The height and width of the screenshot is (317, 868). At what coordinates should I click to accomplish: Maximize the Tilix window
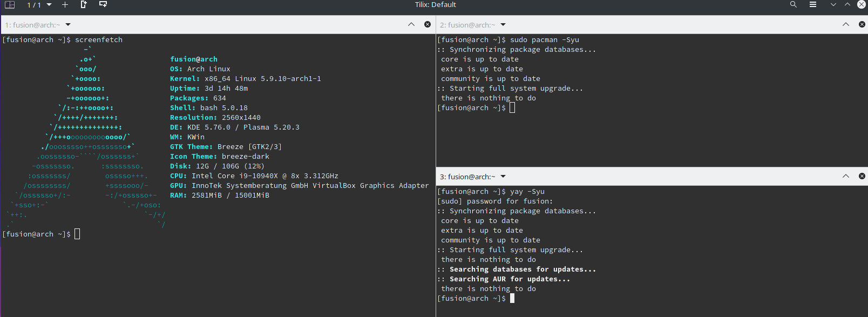847,4
